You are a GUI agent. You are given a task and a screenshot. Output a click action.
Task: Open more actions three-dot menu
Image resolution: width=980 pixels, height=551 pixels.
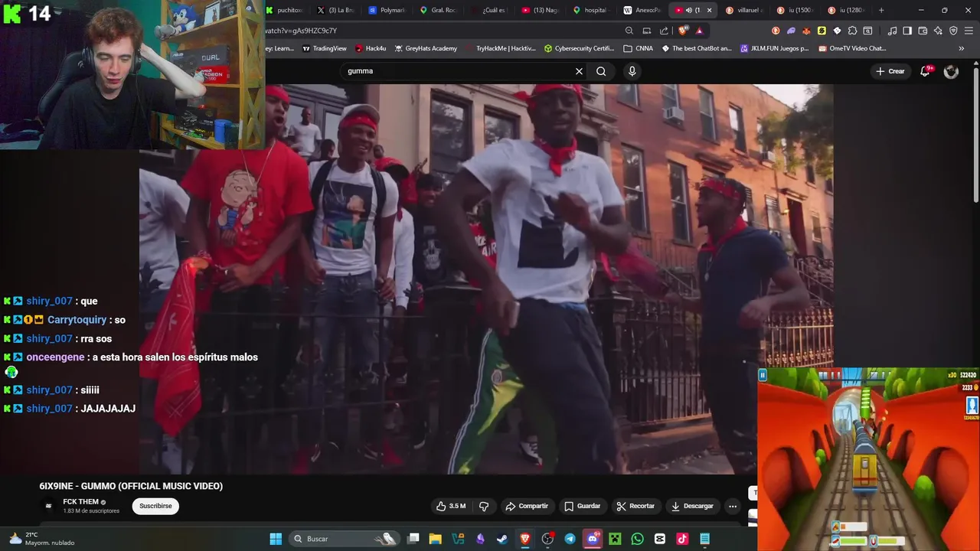click(733, 506)
